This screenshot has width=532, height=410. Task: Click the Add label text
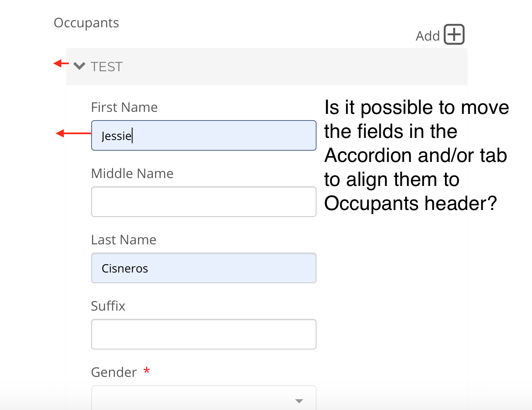click(x=428, y=36)
